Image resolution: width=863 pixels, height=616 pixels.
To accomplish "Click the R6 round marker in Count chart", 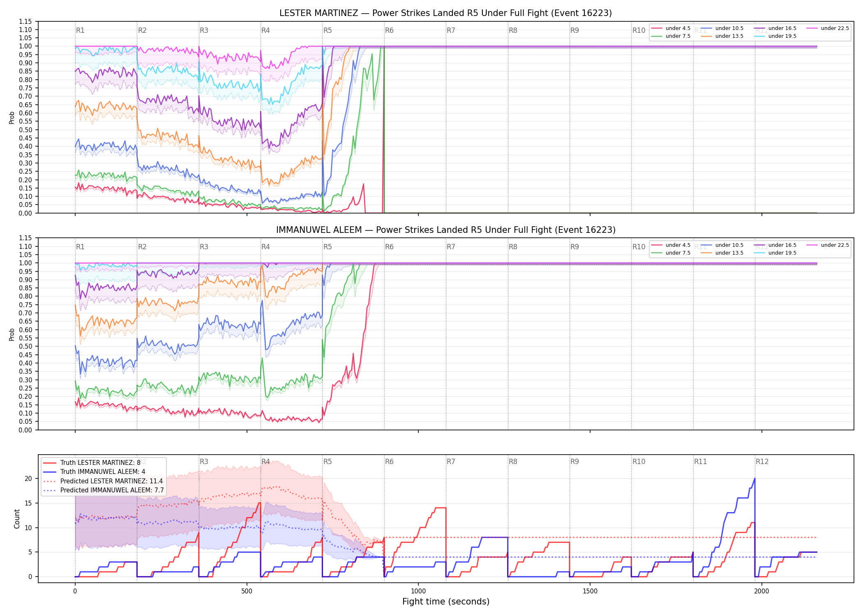I will pos(389,462).
